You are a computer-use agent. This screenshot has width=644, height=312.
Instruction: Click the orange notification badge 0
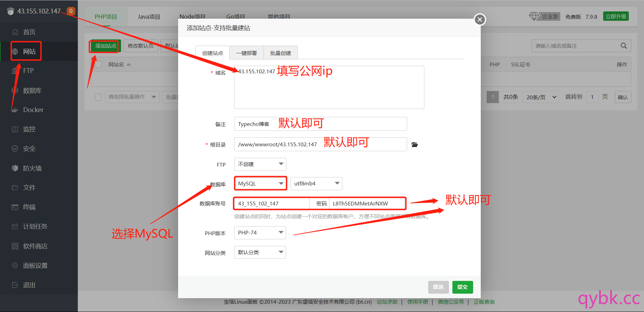coord(71,11)
